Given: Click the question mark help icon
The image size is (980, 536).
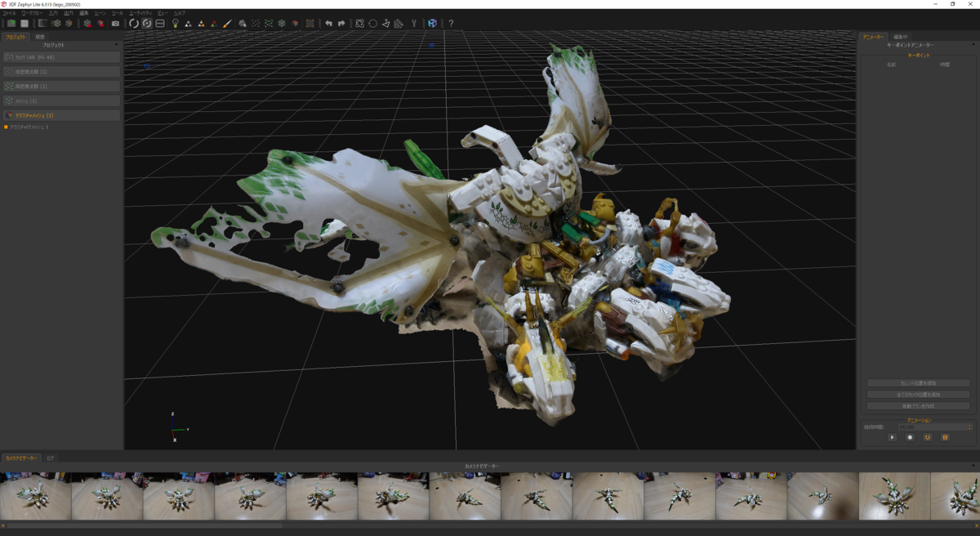Looking at the screenshot, I should click(x=451, y=24).
